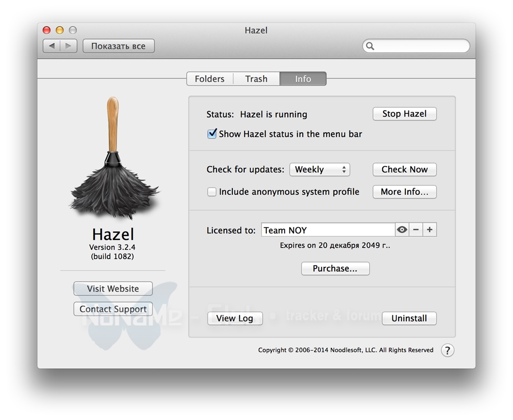
Task: Click the Hazel feather duster logo
Action: click(113, 157)
